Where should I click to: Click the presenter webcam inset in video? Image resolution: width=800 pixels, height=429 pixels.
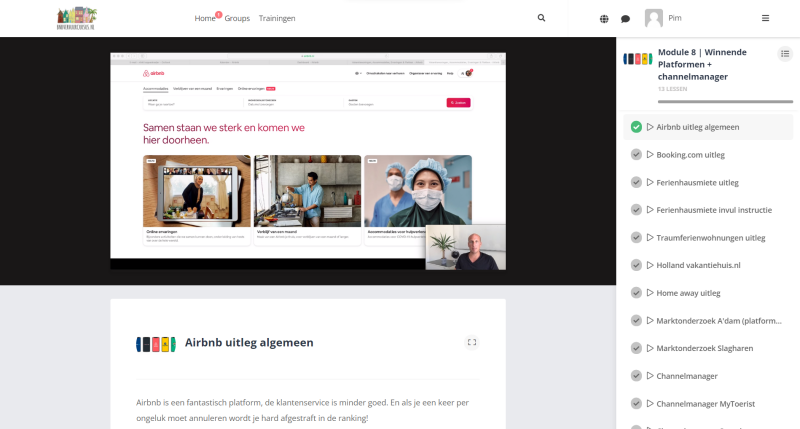(466, 247)
